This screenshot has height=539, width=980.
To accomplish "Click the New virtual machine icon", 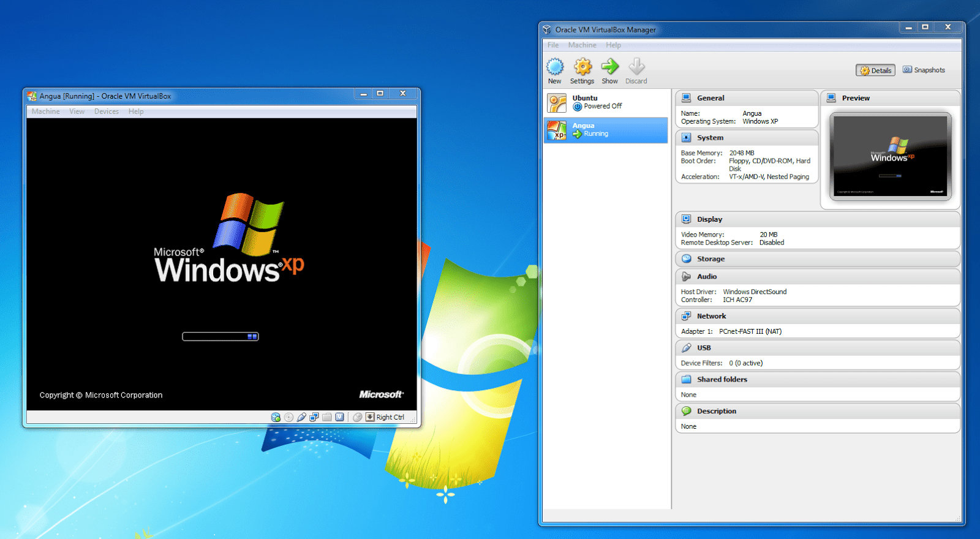I will coord(555,66).
